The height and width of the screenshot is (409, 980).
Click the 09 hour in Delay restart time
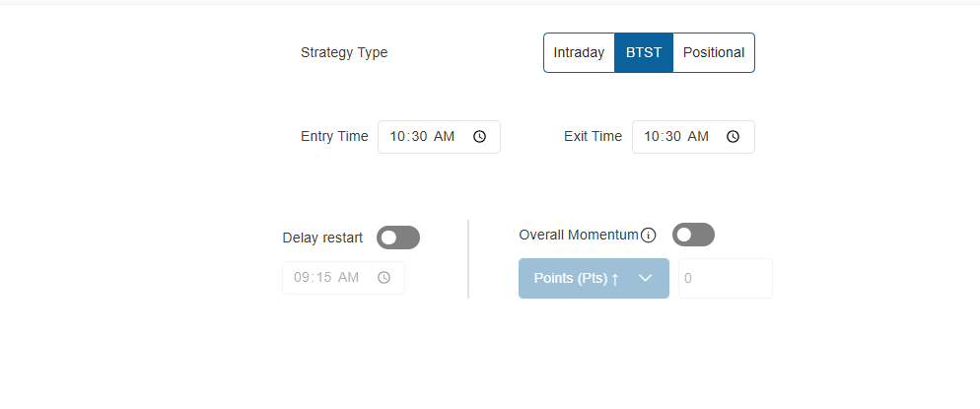302,278
